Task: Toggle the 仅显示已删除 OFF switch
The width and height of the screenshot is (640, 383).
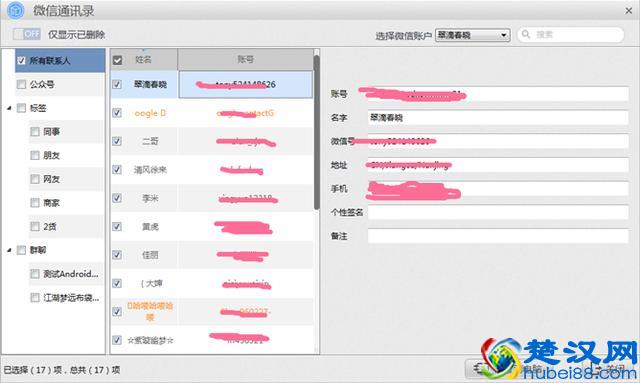Action: point(27,34)
